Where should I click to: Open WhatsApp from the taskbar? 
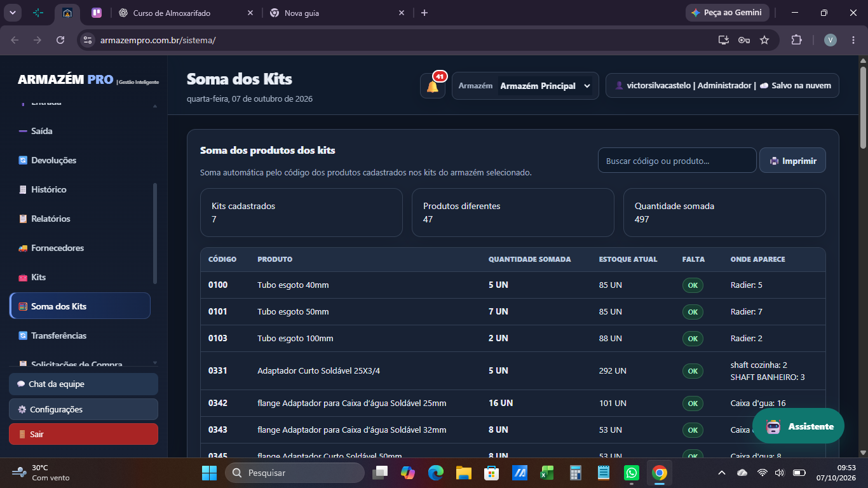pyautogui.click(x=631, y=473)
